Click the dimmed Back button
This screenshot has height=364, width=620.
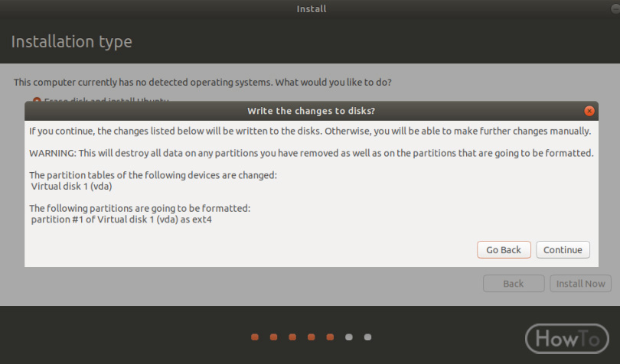point(514,284)
